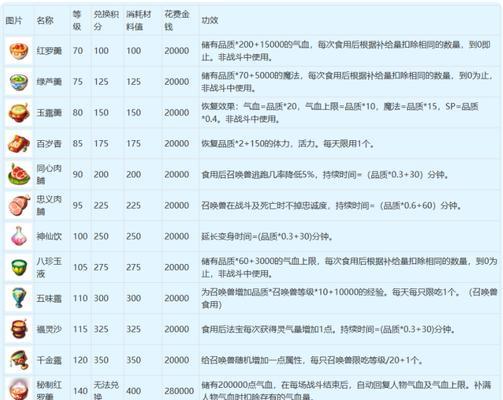Click the 五味露 召唤兽经验 description
The height and width of the screenshot is (400, 503).
pyautogui.click(x=349, y=298)
